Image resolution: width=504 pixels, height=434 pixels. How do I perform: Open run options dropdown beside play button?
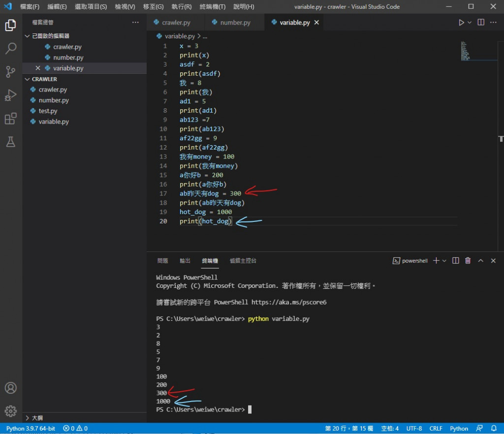coord(470,23)
